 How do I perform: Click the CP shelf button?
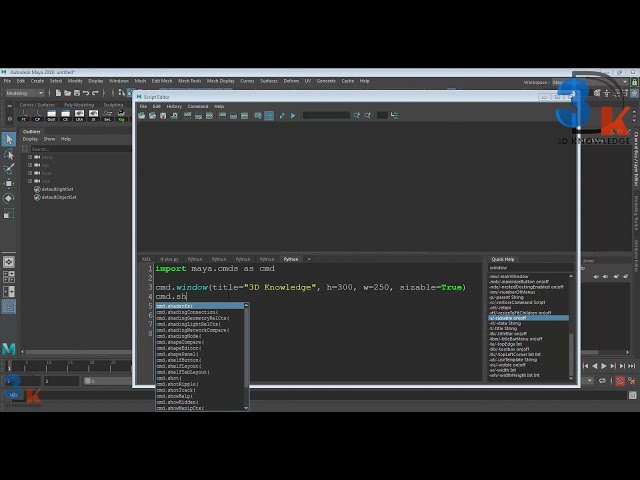pyautogui.click(x=38, y=116)
